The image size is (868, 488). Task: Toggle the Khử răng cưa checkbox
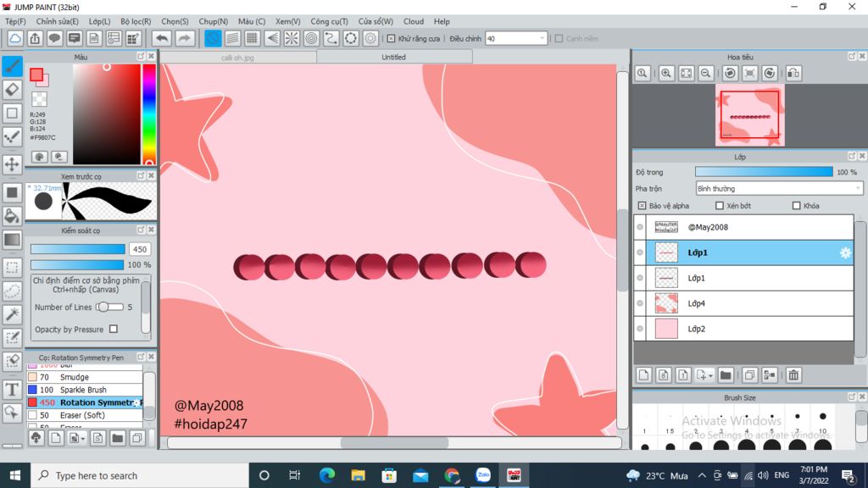point(391,39)
